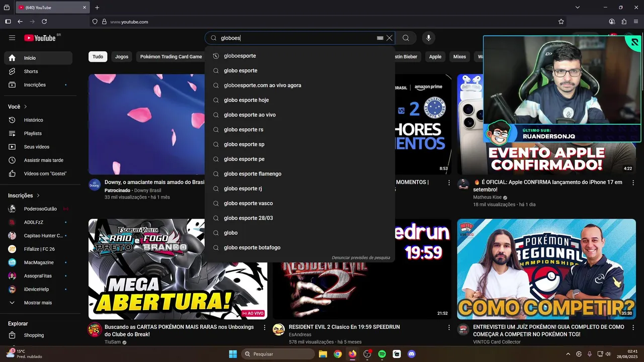The image size is (644, 362).
Task: Reload the page in browser toolbar
Action: (44, 22)
